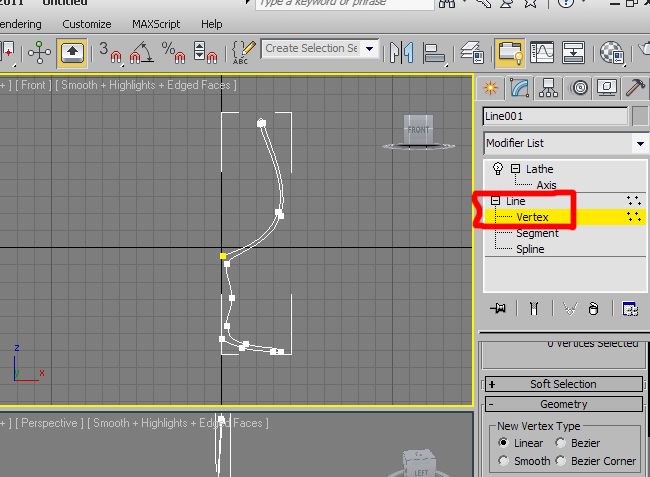The height and width of the screenshot is (477, 650).
Task: Toggle Show End Result icon
Action: click(534, 308)
